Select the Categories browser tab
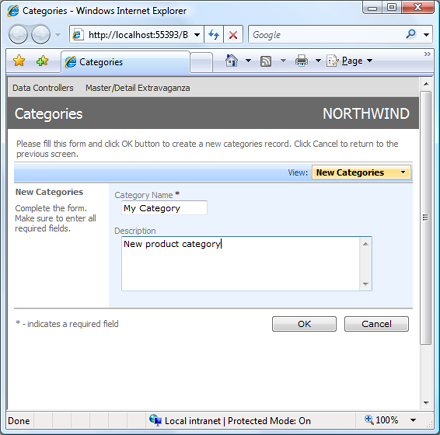The width and height of the screenshot is (440, 435). pyautogui.click(x=125, y=62)
